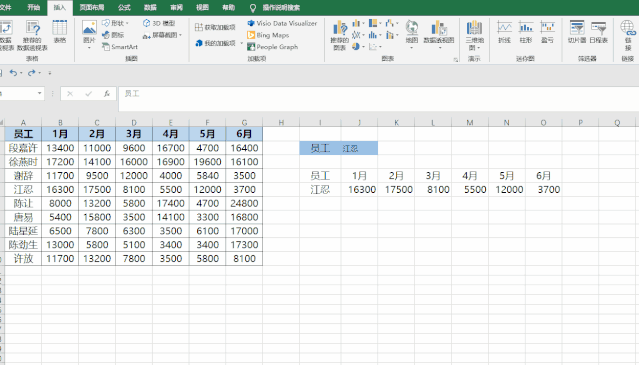The height and width of the screenshot is (365, 639).
Task: Undo the last action
Action: pos(13,73)
